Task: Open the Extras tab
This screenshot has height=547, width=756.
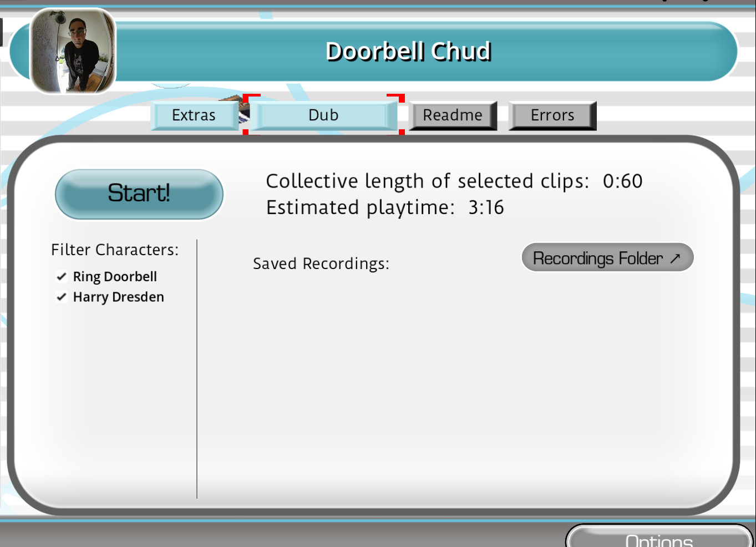Action: 194,115
